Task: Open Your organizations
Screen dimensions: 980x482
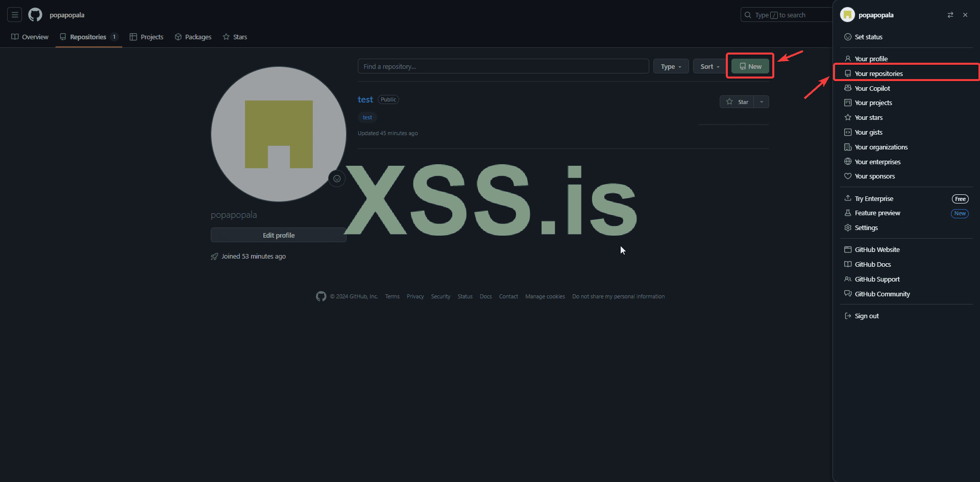Action: pos(906,147)
